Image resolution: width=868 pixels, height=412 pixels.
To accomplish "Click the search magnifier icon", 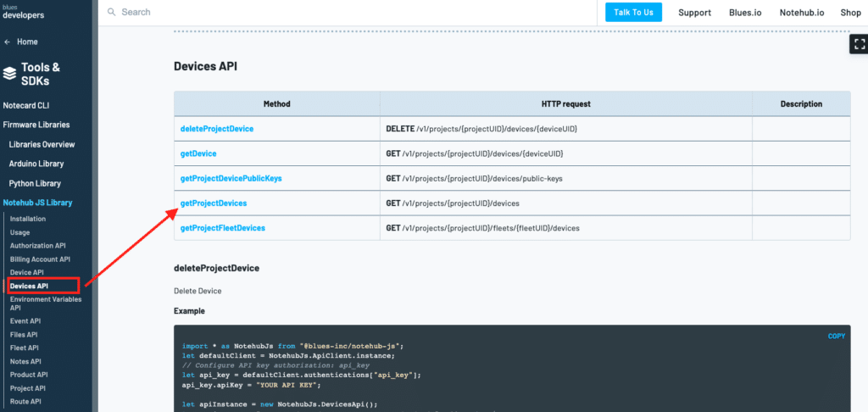I will 111,13.
